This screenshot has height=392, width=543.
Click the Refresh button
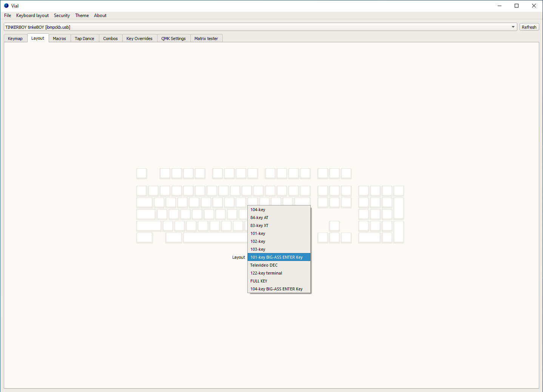(529, 27)
